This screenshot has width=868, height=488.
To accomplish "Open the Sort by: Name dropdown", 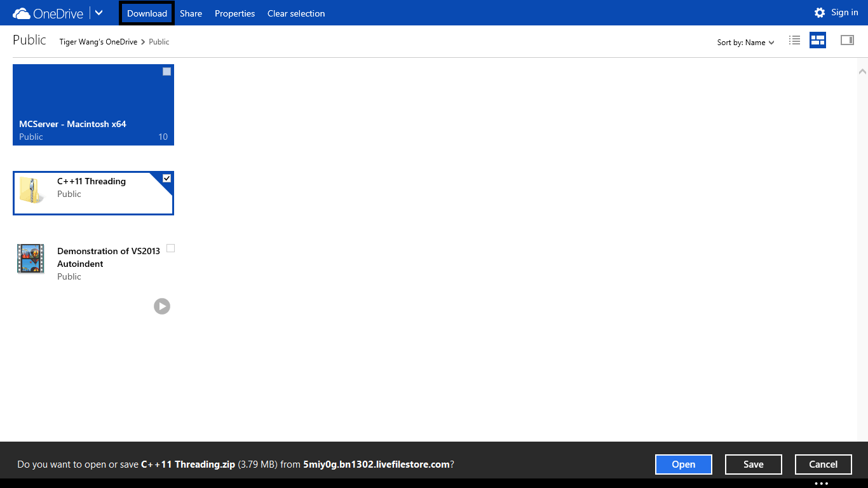I will click(745, 43).
